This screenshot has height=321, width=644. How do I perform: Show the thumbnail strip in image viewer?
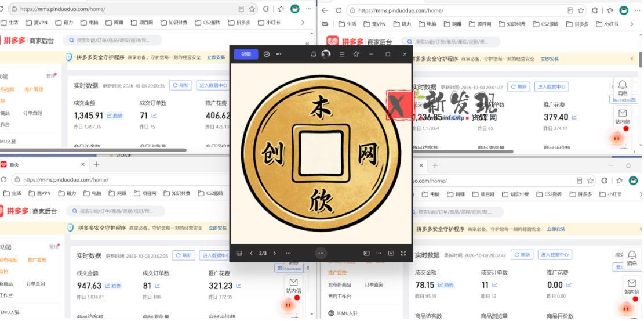[x=239, y=253]
